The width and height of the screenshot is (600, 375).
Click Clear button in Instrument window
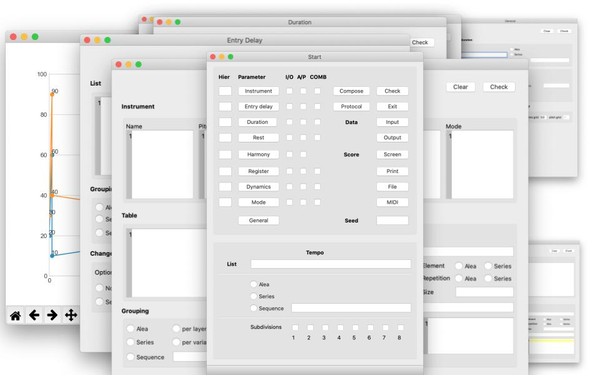460,87
